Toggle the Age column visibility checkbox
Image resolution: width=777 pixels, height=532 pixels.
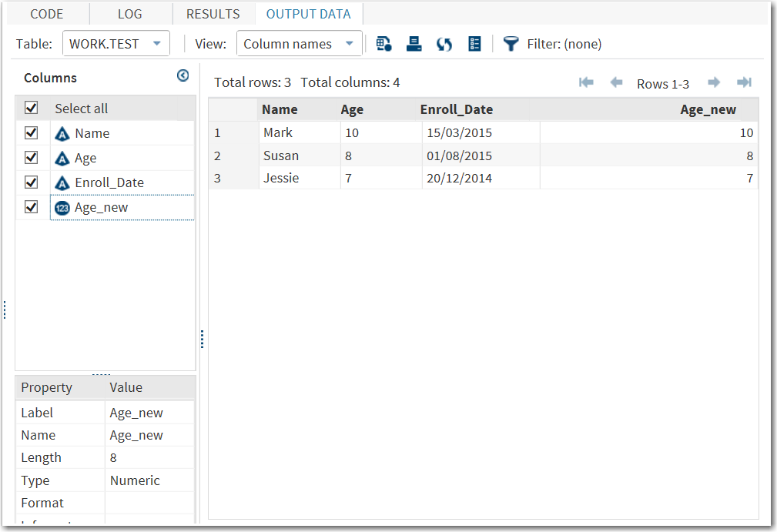(31, 157)
